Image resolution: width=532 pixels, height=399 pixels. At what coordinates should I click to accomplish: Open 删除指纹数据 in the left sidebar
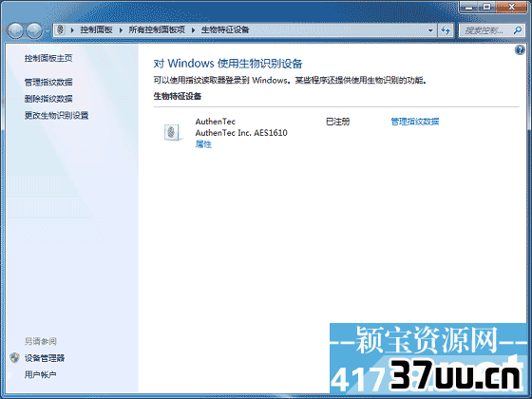[x=48, y=99]
